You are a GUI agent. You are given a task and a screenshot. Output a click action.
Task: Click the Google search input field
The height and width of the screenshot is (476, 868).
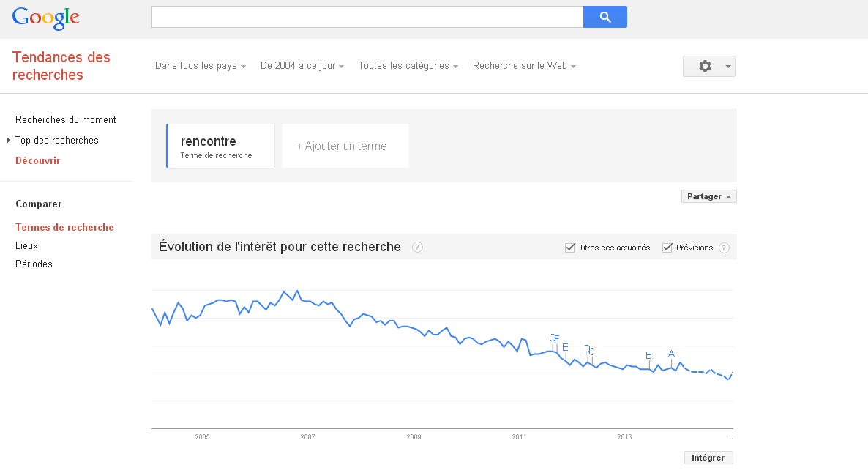(367, 17)
